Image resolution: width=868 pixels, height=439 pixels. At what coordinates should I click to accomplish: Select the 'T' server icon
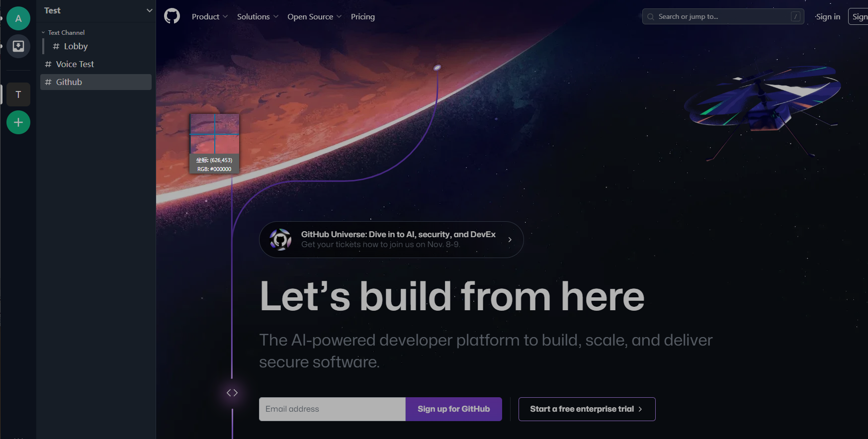[18, 94]
